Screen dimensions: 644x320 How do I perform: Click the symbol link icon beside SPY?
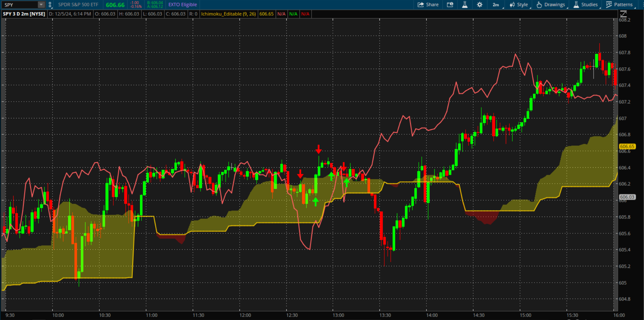(50, 5)
